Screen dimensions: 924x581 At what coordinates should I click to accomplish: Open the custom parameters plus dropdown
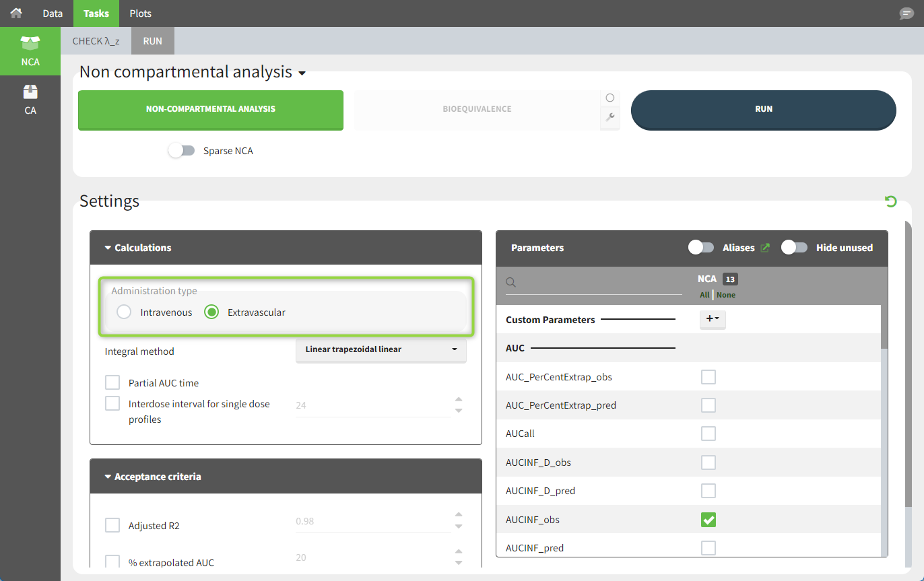pyautogui.click(x=712, y=320)
